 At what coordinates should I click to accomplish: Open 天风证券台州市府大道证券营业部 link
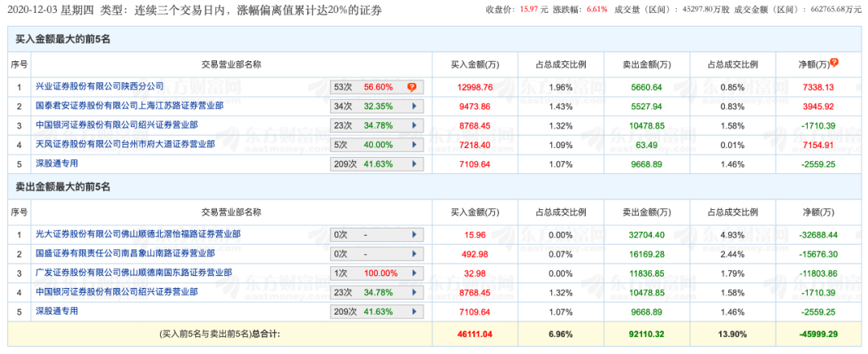(x=125, y=144)
